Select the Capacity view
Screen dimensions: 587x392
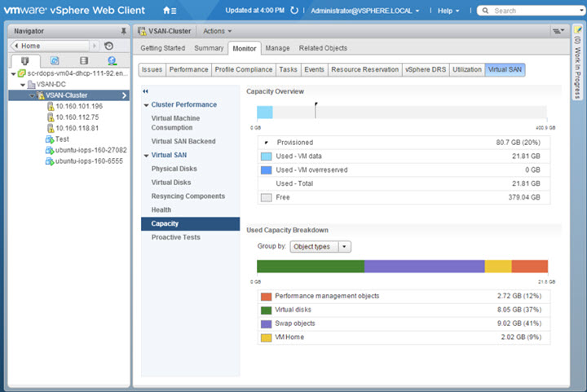190,223
